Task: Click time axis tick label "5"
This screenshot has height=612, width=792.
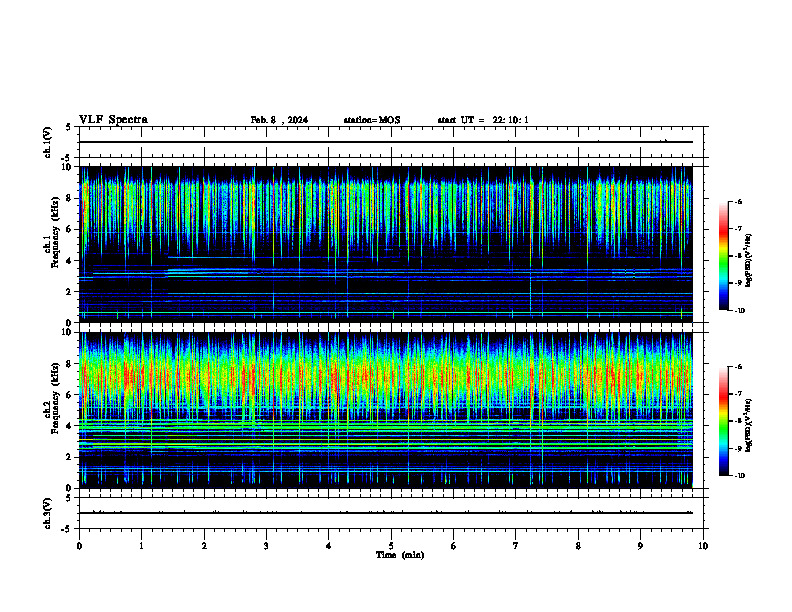Action: click(x=391, y=546)
